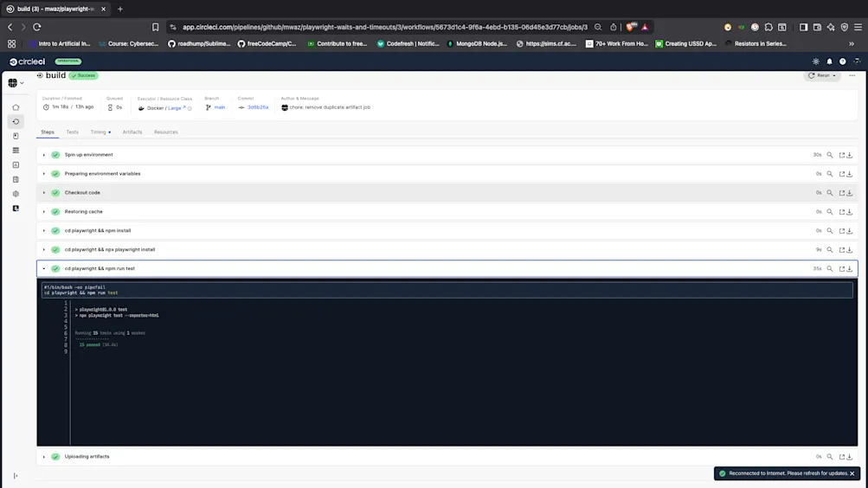The image size is (868, 488).
Task: Search output of npx playwright install step
Action: click(830, 249)
